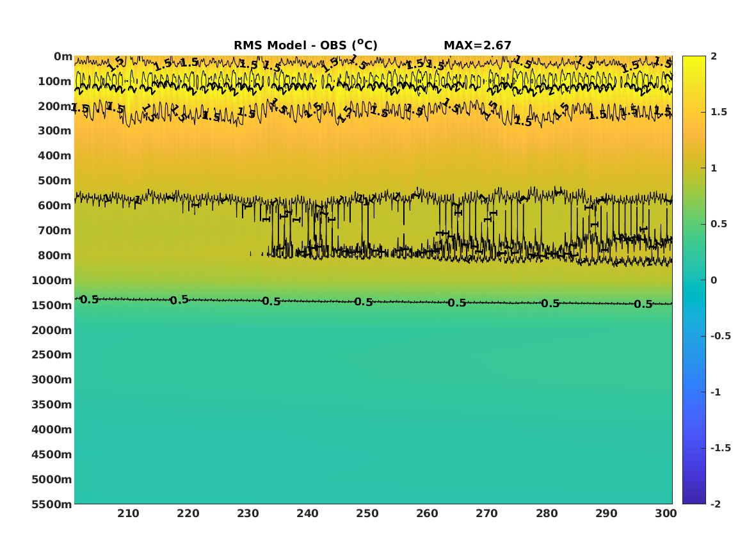Viewport: 747px width, 560px height.
Task: Click the x-axis tick label '260'
Action: (428, 514)
